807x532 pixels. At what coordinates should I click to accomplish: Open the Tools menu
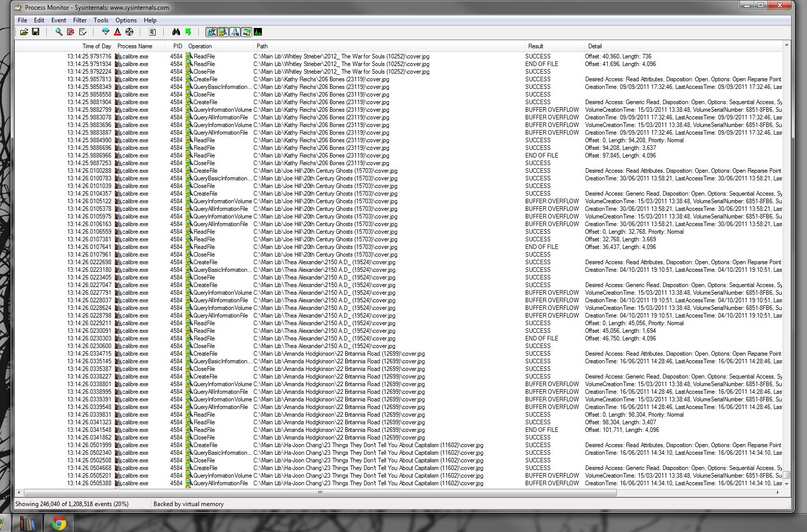tap(101, 20)
